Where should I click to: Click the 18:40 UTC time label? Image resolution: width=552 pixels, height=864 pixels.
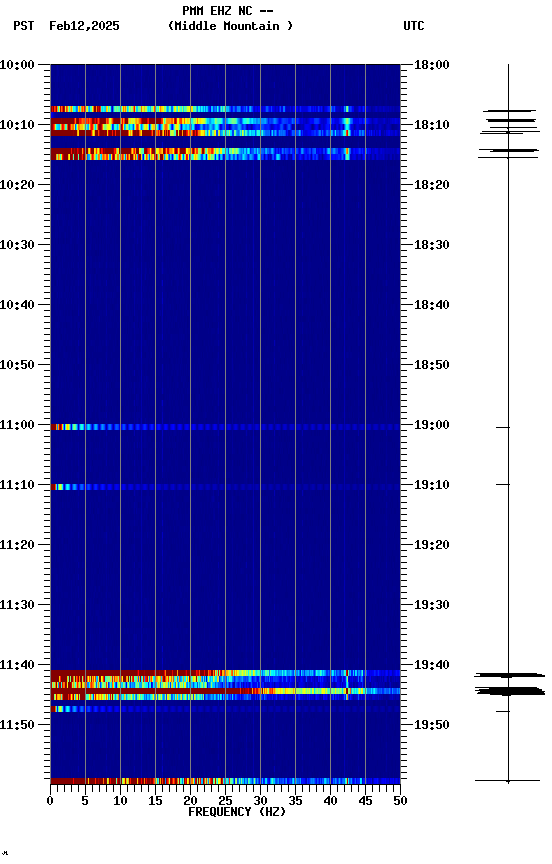[432, 305]
